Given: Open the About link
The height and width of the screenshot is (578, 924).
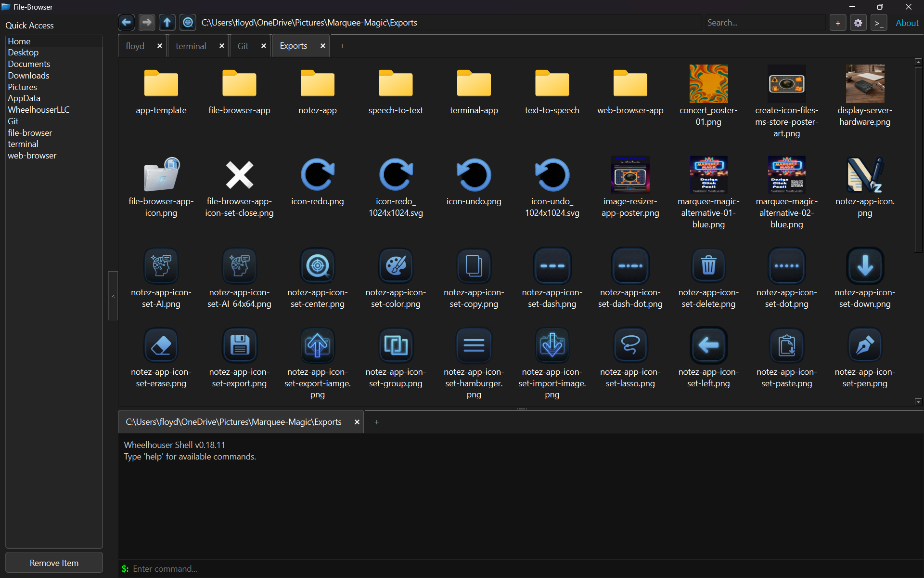Looking at the screenshot, I should (907, 23).
